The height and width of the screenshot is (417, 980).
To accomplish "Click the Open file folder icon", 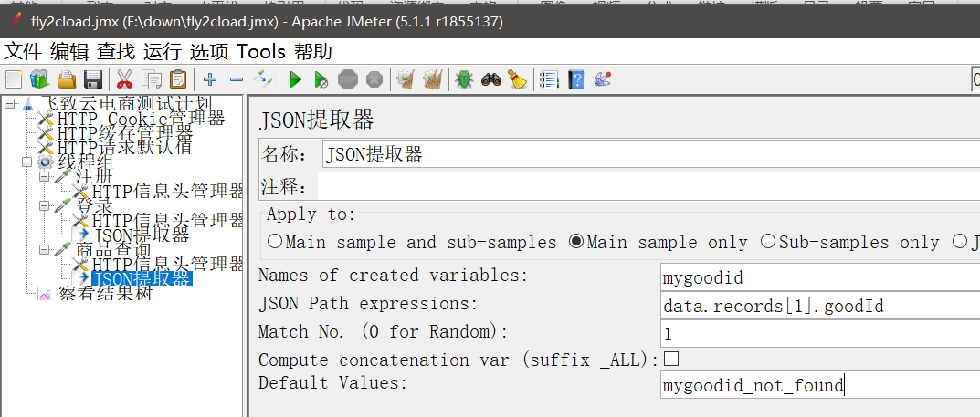I will 67,79.
